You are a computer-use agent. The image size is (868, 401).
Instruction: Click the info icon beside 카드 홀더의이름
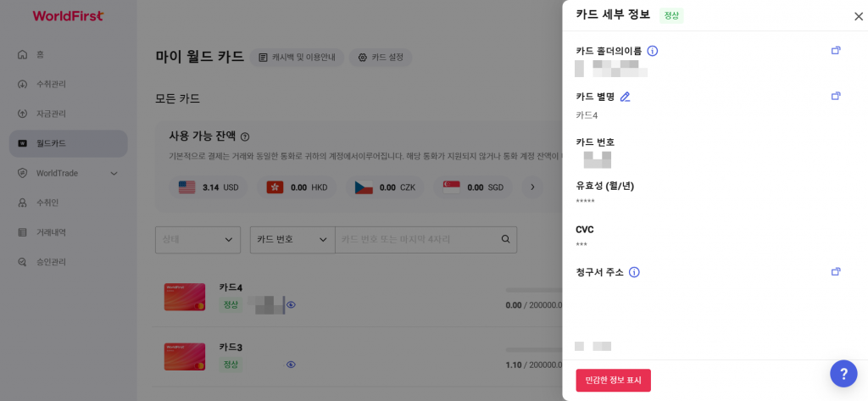coord(653,51)
